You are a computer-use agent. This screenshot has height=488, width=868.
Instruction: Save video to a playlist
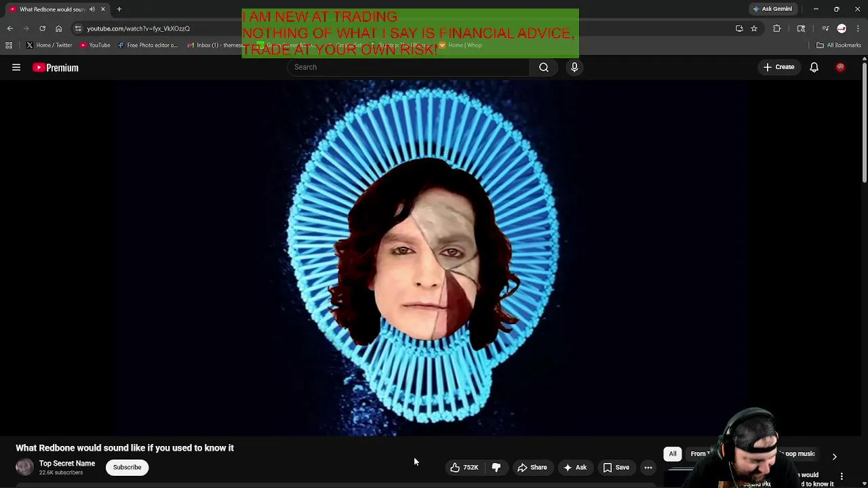coord(616,467)
